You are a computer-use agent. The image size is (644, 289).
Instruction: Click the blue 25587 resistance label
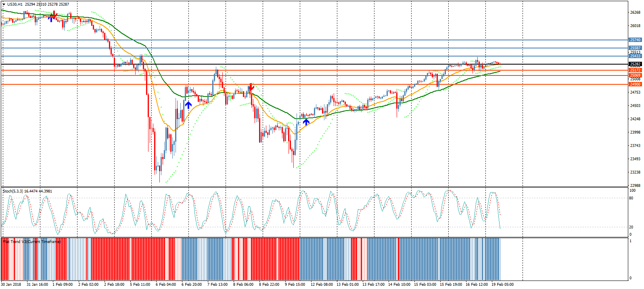(635, 48)
